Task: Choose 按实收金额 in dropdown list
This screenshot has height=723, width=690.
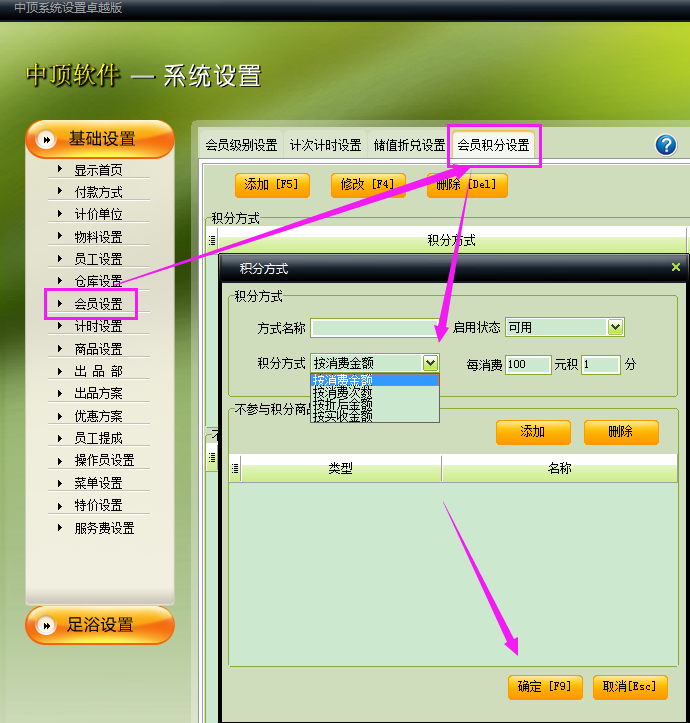Action: tap(375, 416)
